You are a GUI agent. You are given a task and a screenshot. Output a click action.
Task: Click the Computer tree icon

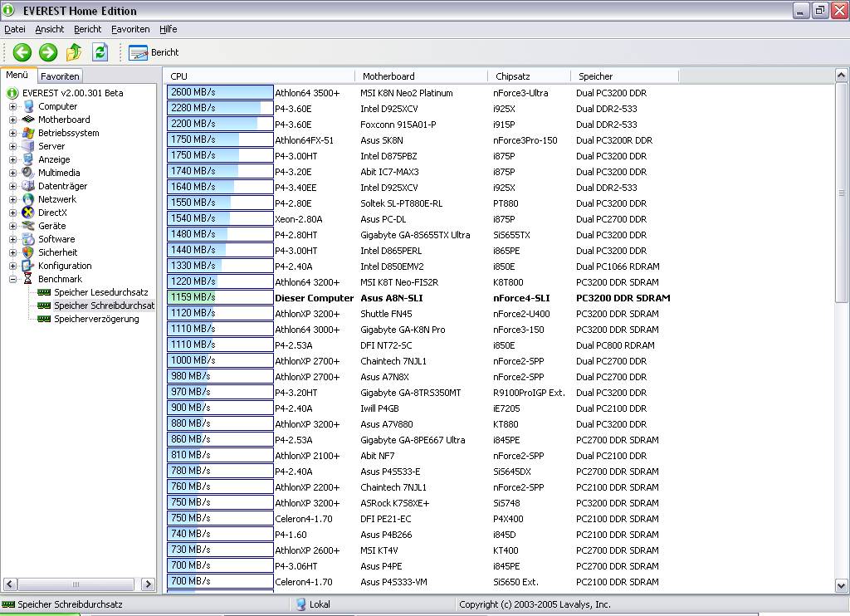[28, 106]
